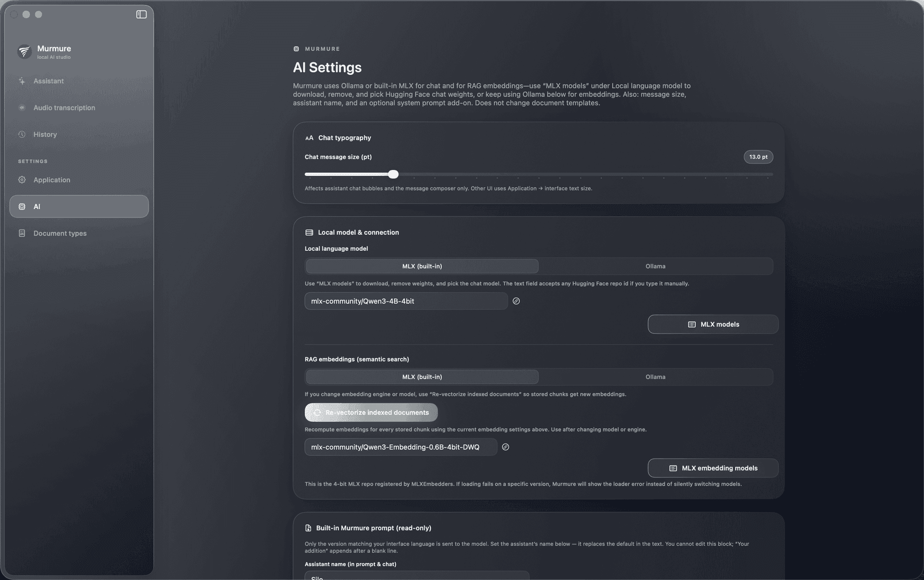This screenshot has width=924, height=580.
Task: Click the Local language model label
Action: pyautogui.click(x=336, y=249)
